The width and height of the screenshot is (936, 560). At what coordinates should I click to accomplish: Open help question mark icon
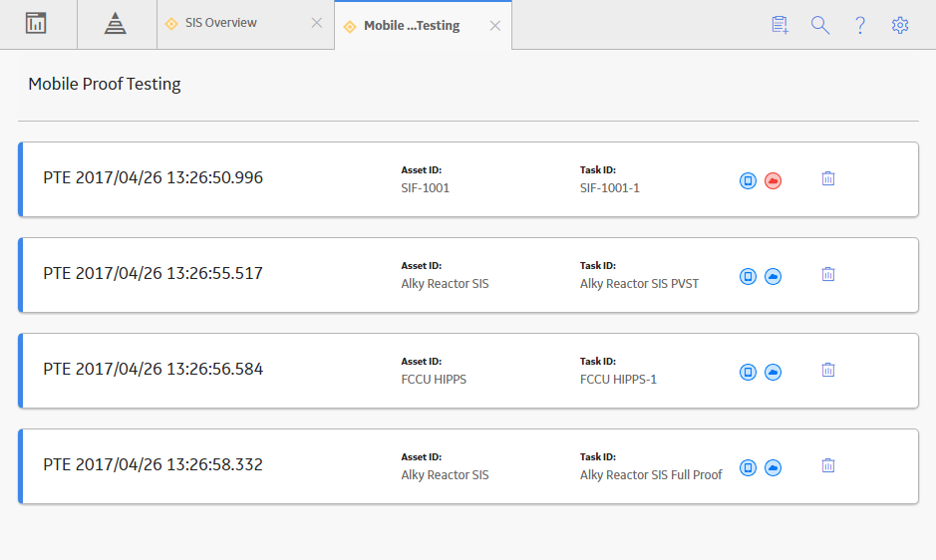[x=860, y=25]
